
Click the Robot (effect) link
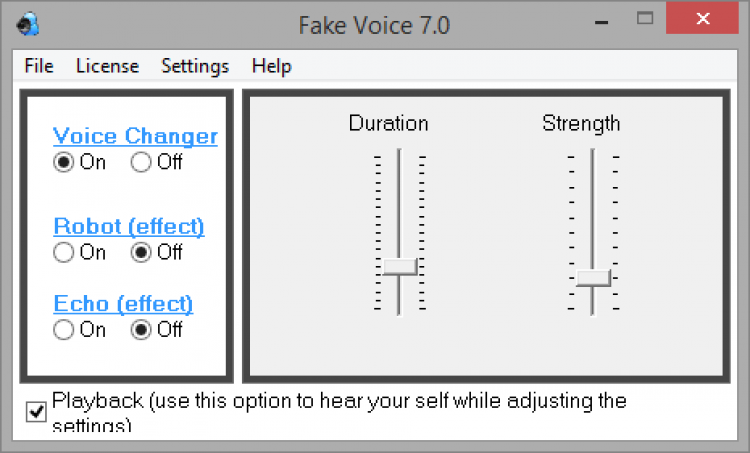[128, 226]
